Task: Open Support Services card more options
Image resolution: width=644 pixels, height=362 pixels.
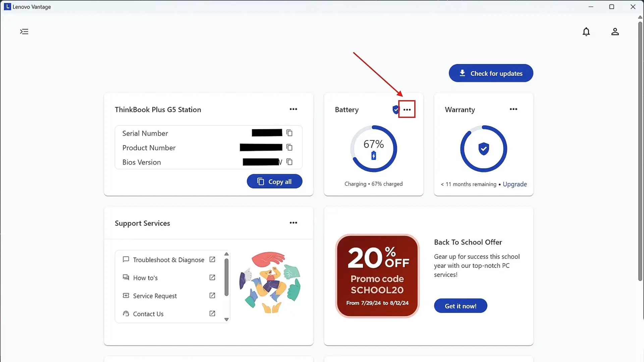Action: tap(293, 223)
